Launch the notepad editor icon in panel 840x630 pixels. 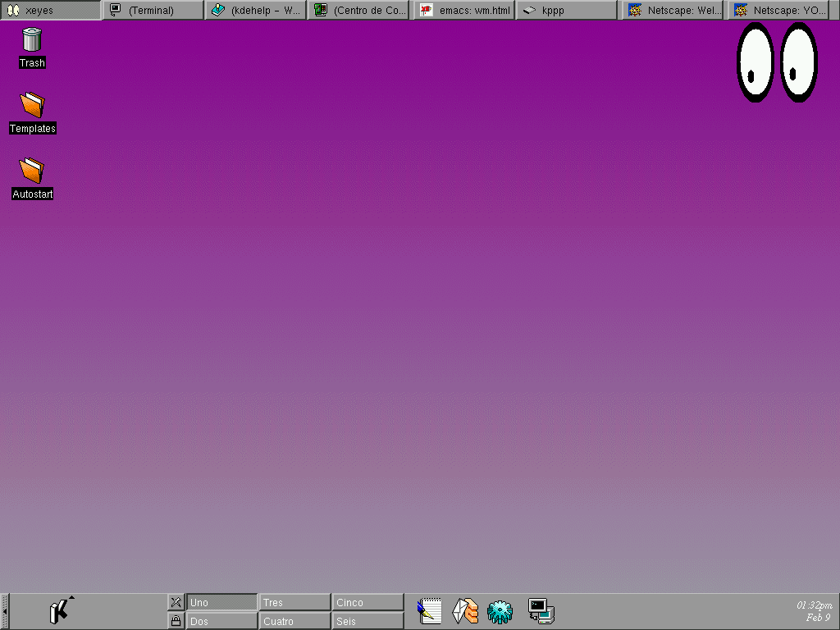click(x=430, y=611)
